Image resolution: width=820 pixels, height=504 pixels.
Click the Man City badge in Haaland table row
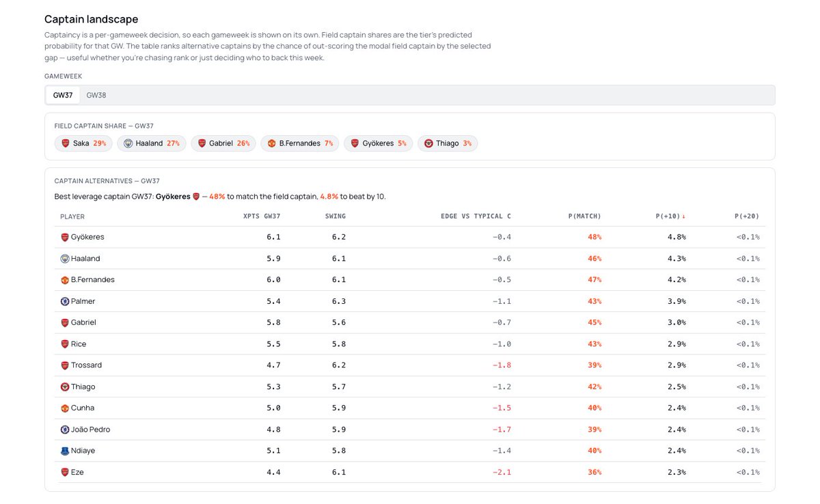pyautogui.click(x=65, y=259)
